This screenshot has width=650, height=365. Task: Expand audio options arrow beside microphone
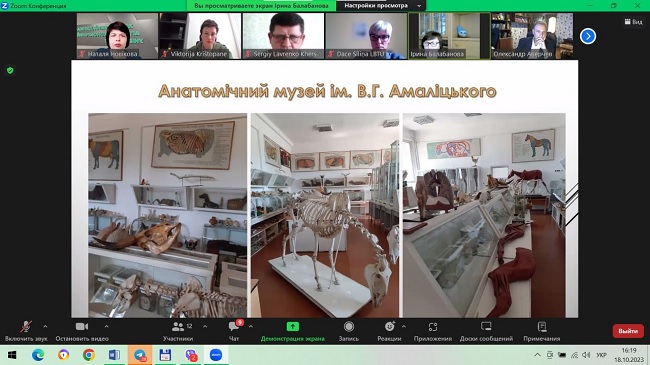(45, 327)
